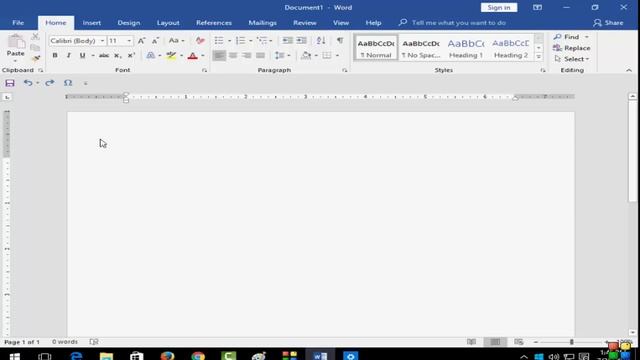Align text right
The width and height of the screenshot is (640, 360).
pos(247,56)
